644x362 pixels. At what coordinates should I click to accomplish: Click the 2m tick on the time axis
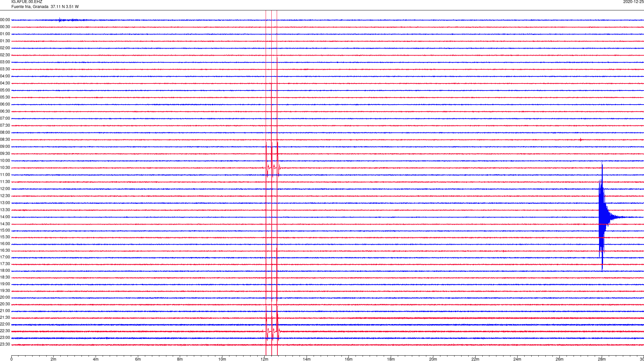click(x=54, y=360)
